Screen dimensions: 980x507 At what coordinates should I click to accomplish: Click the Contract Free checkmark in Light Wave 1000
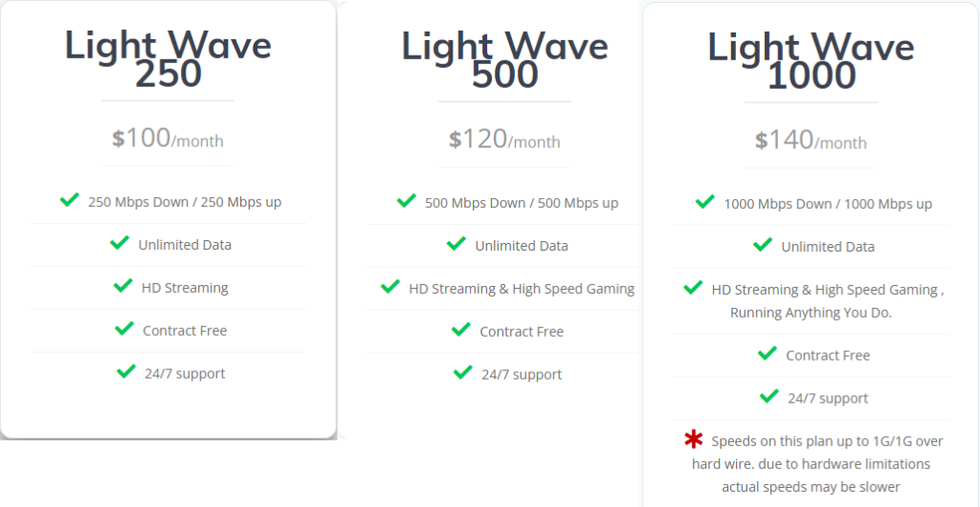[767, 353]
